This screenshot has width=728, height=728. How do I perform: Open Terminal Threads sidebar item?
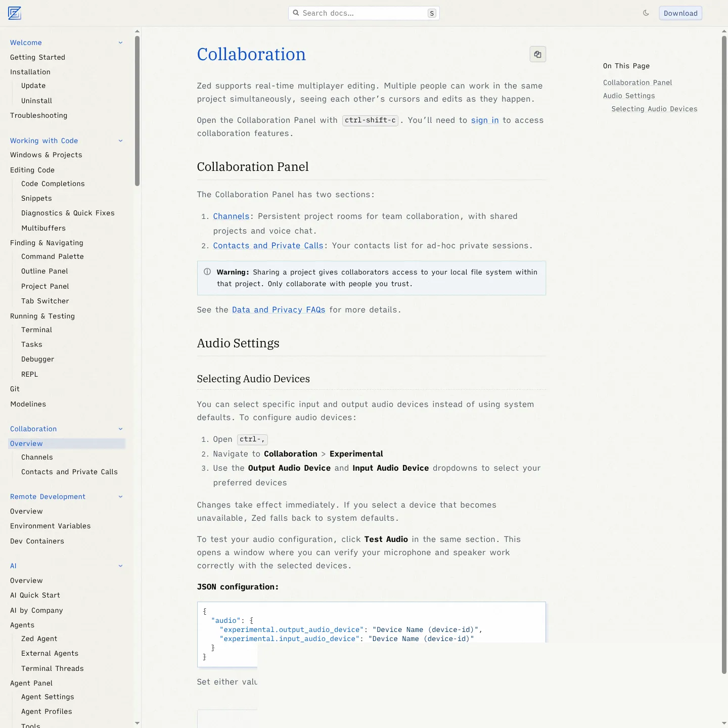(53, 668)
